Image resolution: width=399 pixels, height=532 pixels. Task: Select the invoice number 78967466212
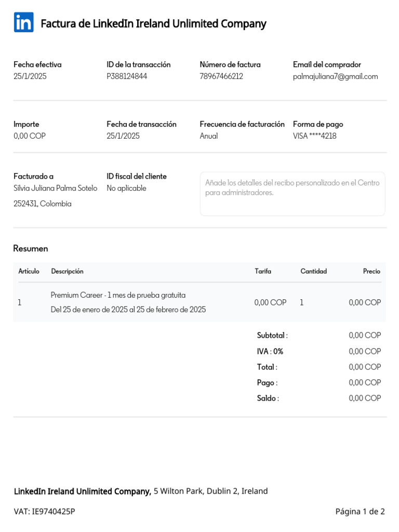point(221,77)
